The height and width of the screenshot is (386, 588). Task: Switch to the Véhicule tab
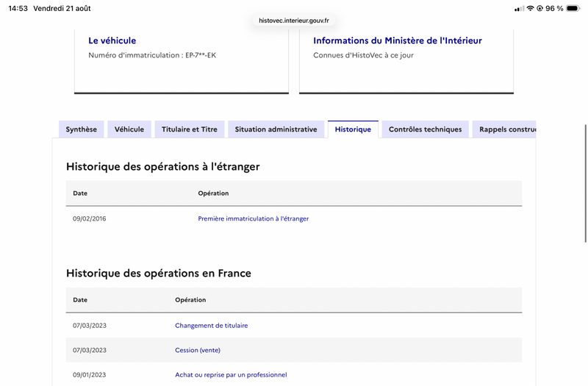(x=129, y=129)
